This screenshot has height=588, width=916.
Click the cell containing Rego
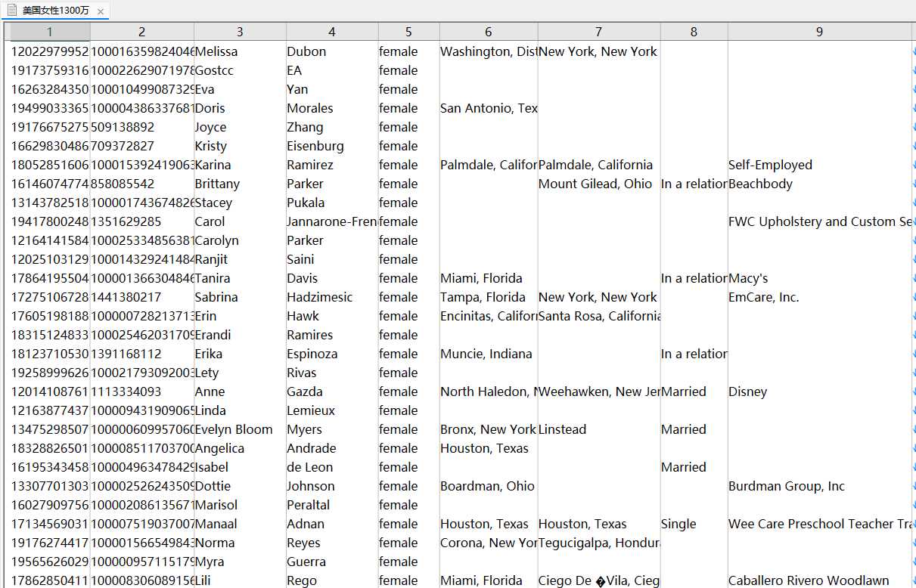click(x=332, y=580)
